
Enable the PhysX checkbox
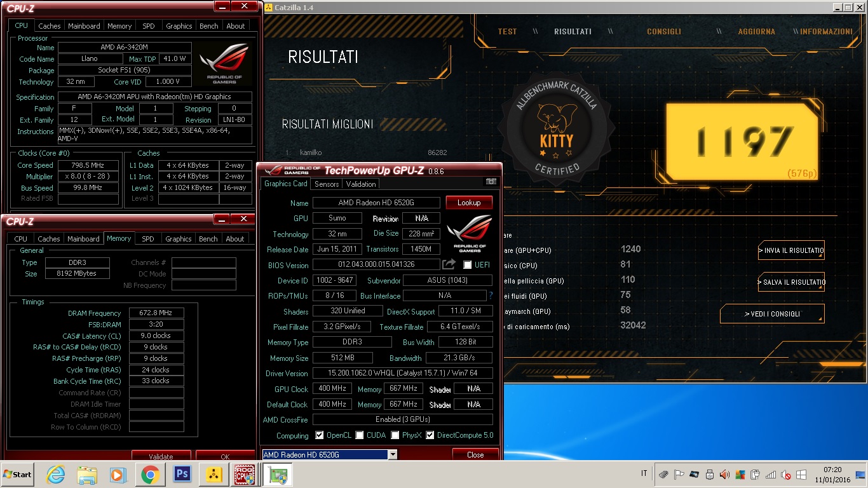click(395, 435)
